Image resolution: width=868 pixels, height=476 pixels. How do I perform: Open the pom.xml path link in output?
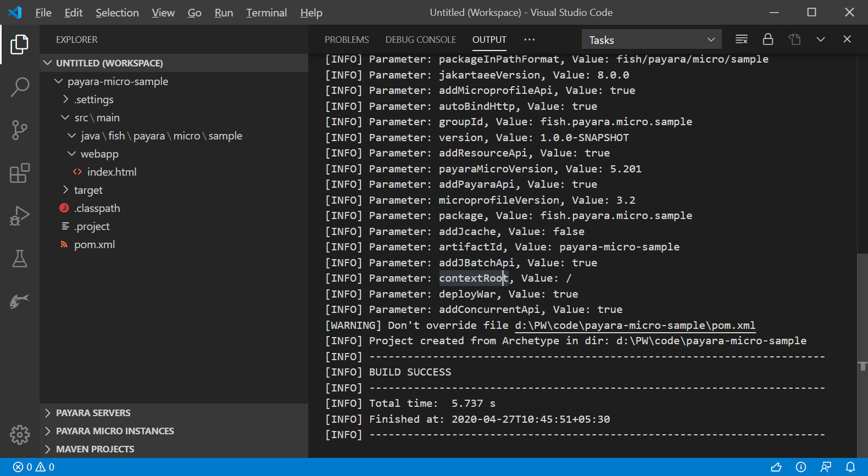[x=635, y=326]
